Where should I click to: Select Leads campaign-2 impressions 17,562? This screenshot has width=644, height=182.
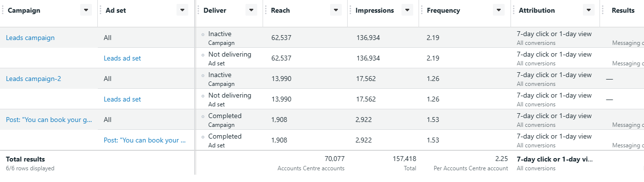click(x=366, y=79)
